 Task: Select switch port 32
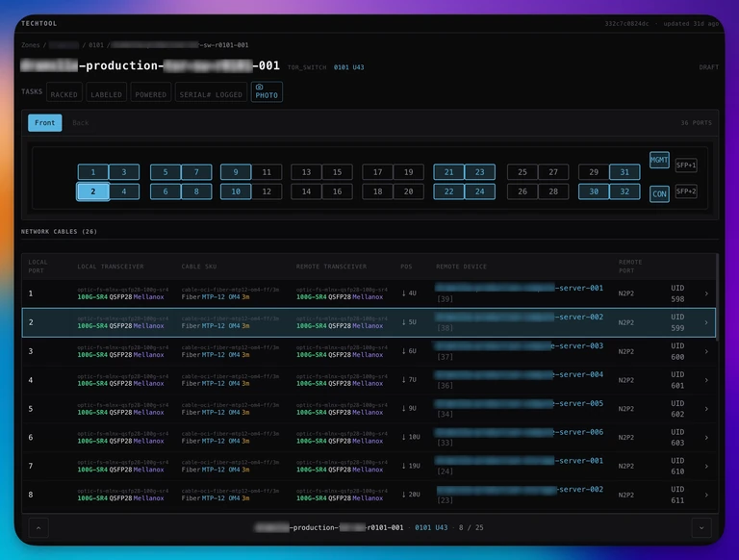624,191
